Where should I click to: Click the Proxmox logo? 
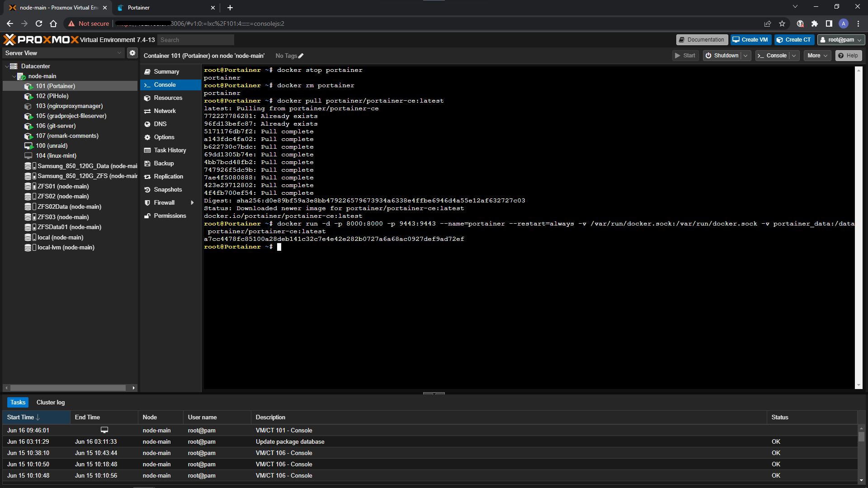coord(41,40)
